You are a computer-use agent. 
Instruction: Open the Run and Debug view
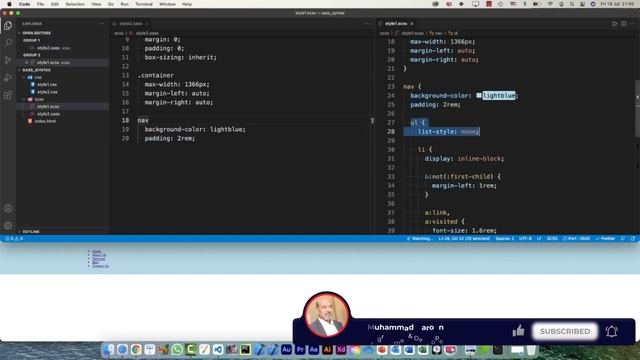click(x=8, y=78)
